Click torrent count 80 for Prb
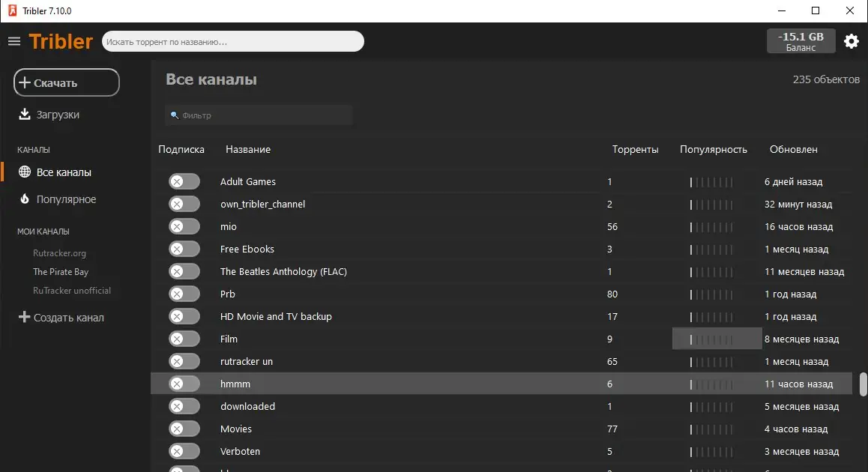Viewport: 868px width, 472px height. coord(612,294)
